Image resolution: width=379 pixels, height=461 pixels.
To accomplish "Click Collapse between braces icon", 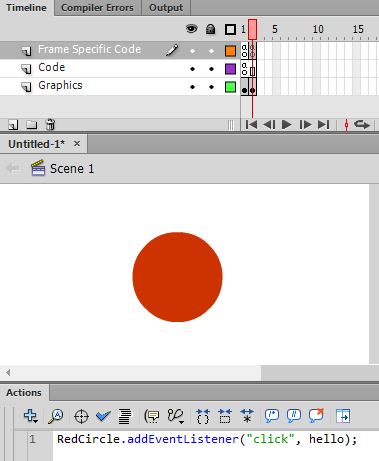I will tap(203, 416).
